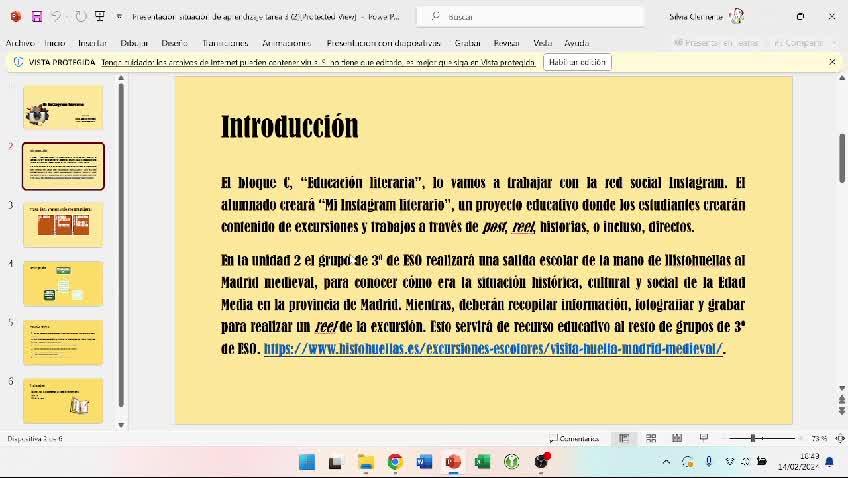Switch to Normal view in status bar
This screenshot has height=478, width=848.
pos(624,438)
